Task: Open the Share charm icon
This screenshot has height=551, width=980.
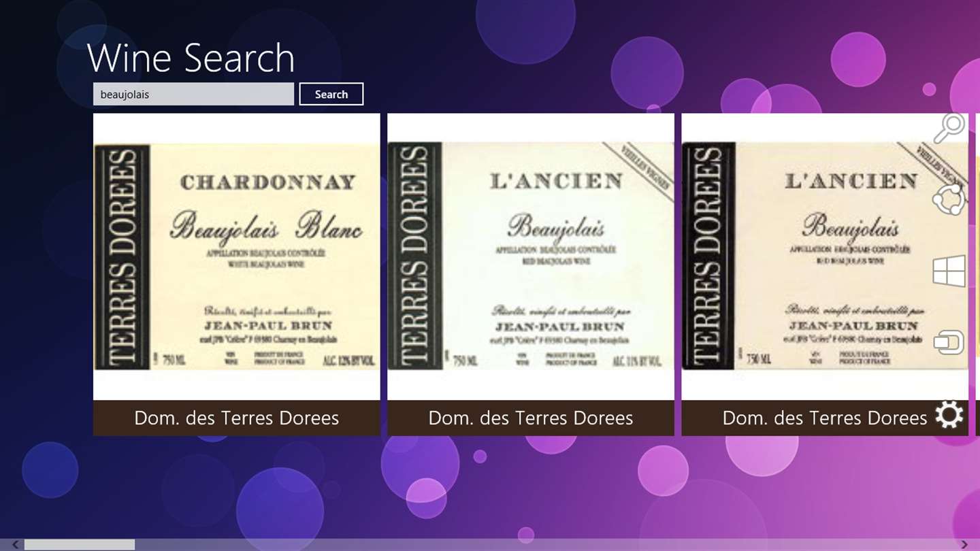Action: [x=949, y=199]
